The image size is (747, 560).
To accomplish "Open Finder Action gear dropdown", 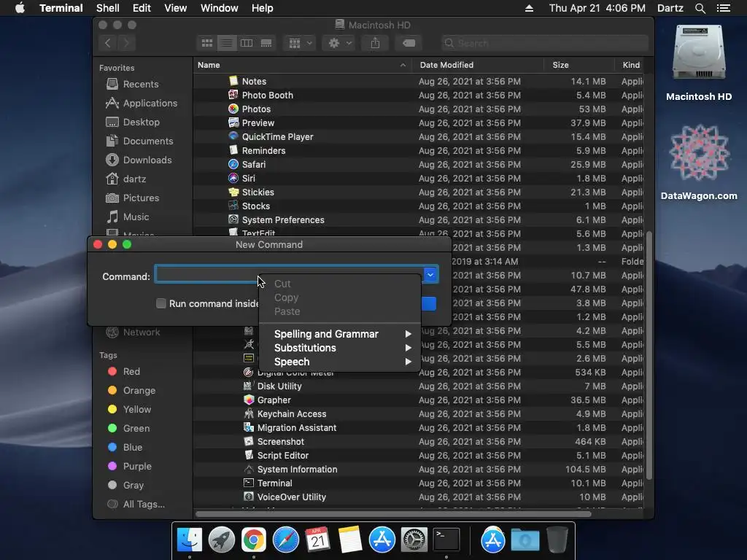I will 340,43.
